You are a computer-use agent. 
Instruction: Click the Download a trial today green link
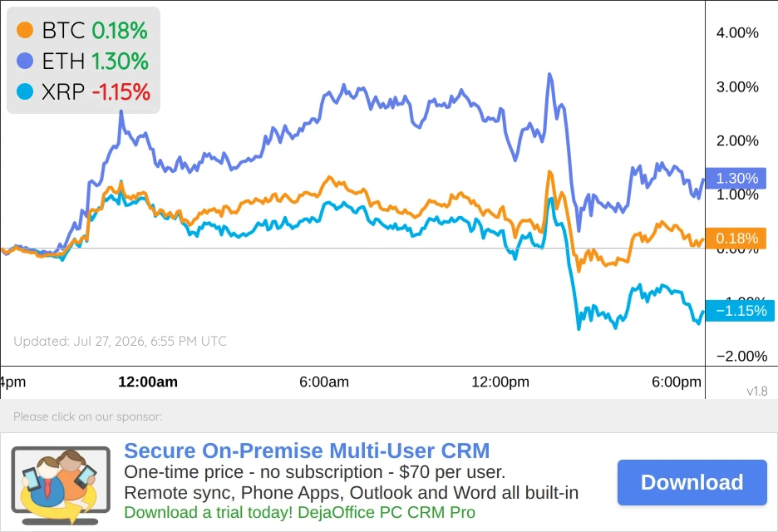click(300, 512)
